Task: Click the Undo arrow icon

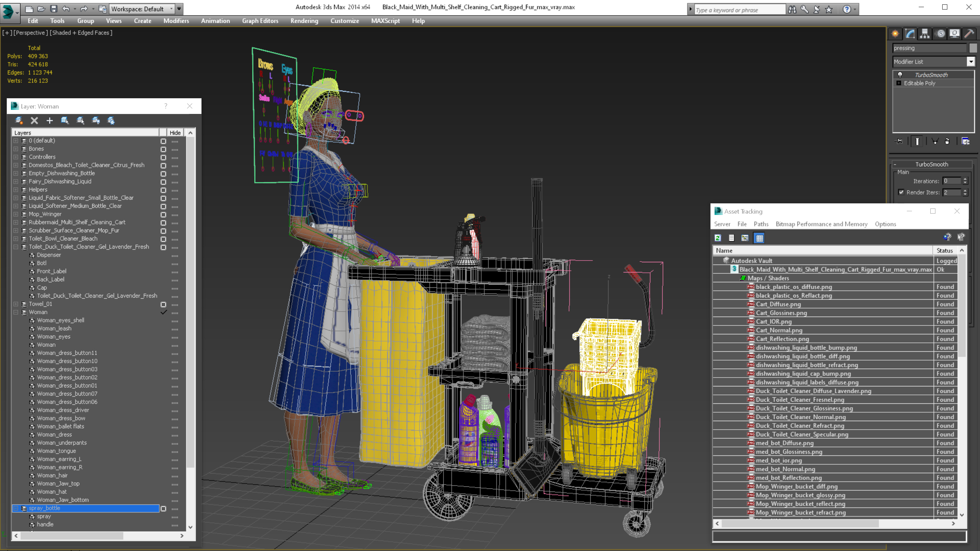Action: 66,9
